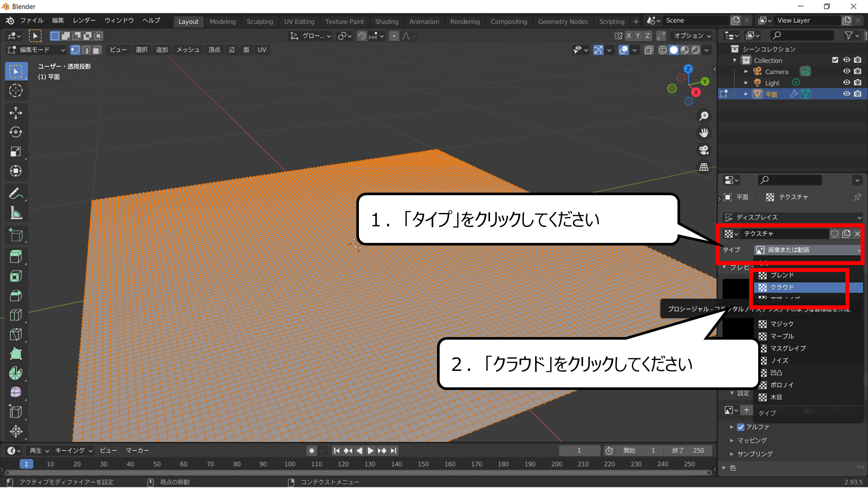The image size is (868, 488).
Task: Toggle the camera view icon
Action: (x=704, y=150)
